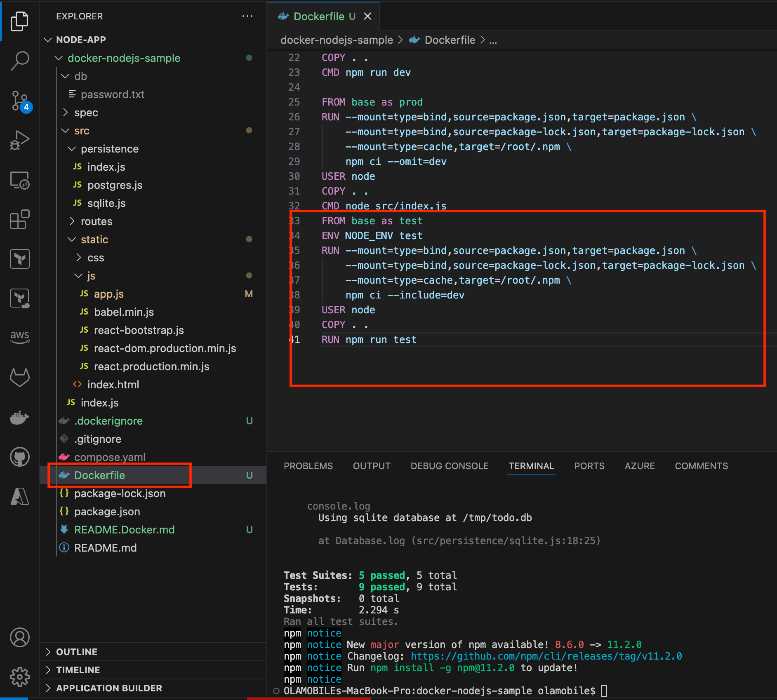Open babel.min.js file
Screen dimensions: 777x700
(x=153, y=312)
